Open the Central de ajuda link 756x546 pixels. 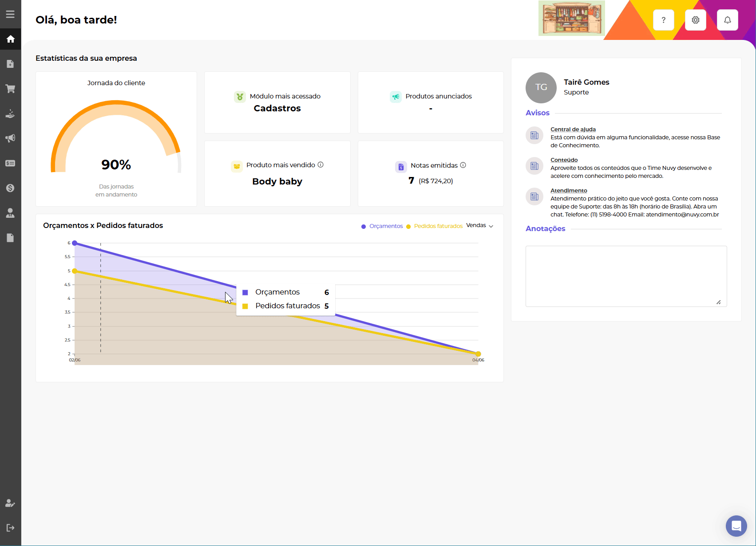(x=573, y=130)
